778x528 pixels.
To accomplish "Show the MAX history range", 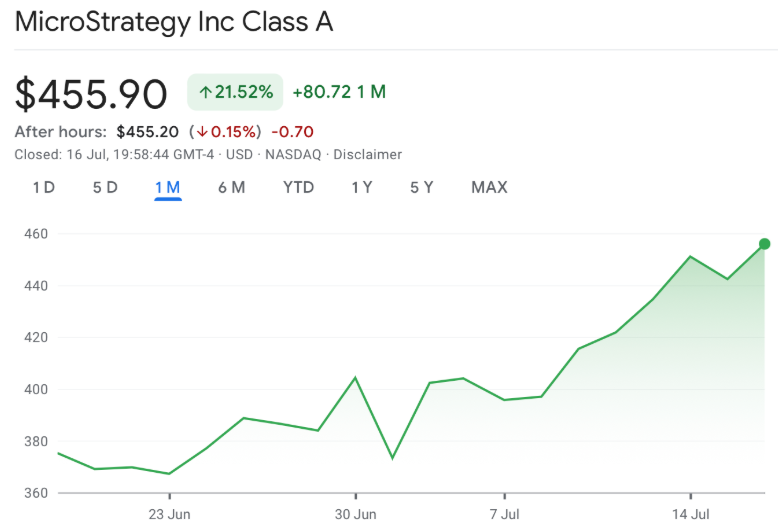I will [x=489, y=187].
